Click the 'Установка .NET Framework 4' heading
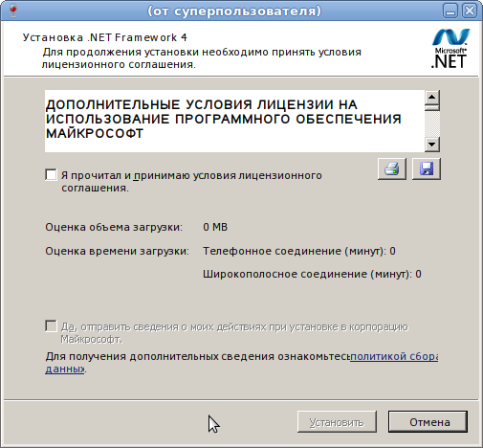 [105, 37]
